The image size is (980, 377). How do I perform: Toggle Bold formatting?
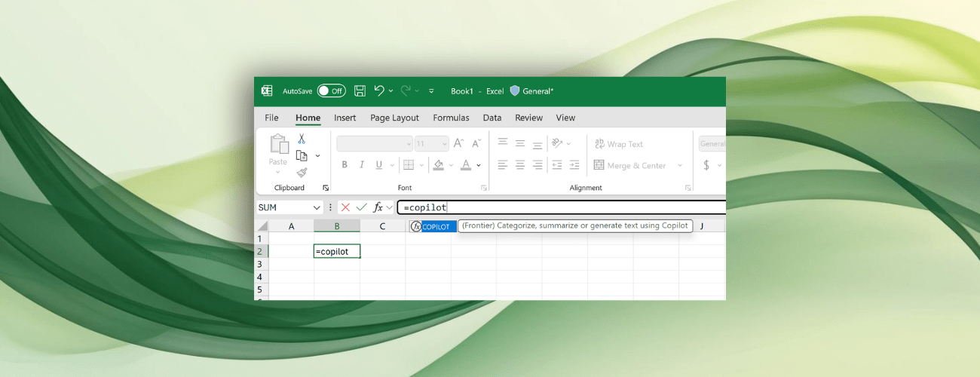click(x=345, y=165)
